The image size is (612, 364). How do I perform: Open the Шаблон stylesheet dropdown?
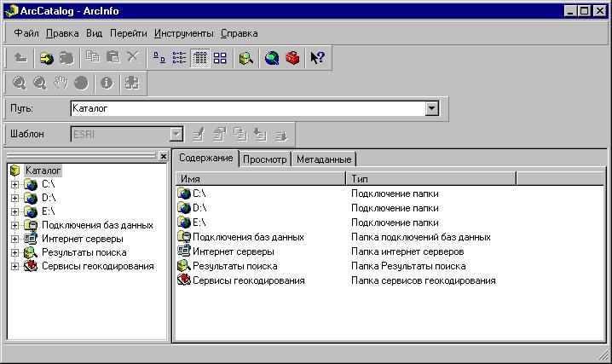click(x=176, y=135)
